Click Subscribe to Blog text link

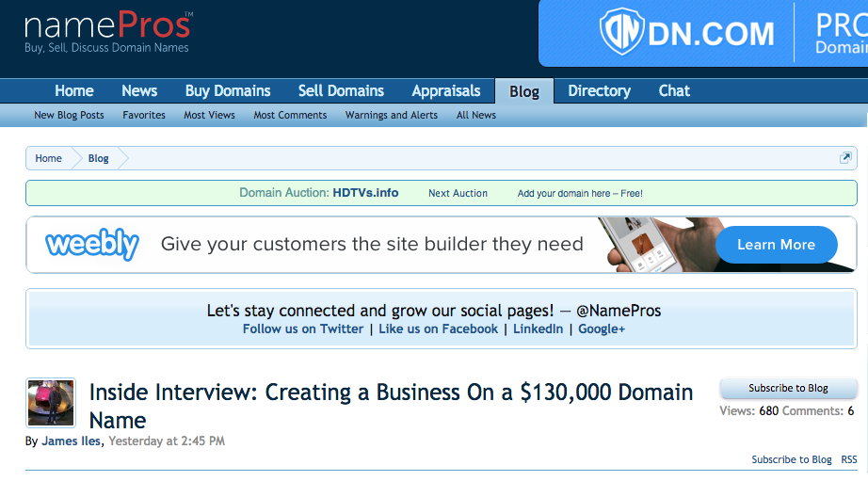click(x=792, y=459)
